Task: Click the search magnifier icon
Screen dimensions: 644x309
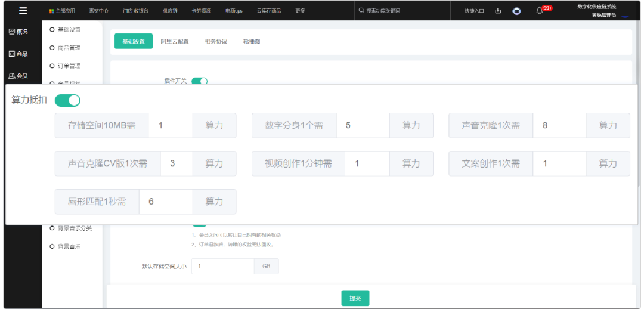Action: (x=361, y=11)
